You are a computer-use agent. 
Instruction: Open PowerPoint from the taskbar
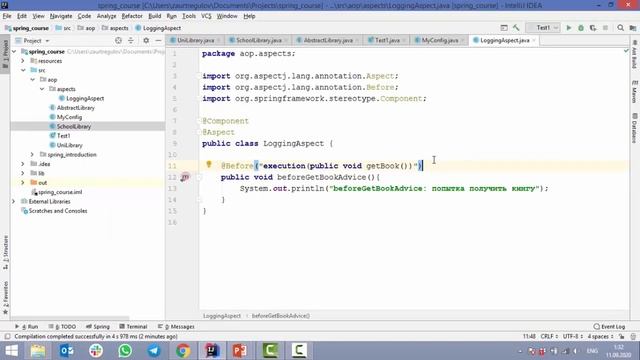point(240,351)
